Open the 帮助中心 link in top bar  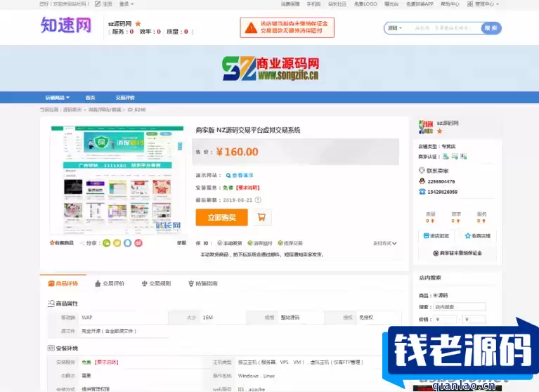(450, 4)
